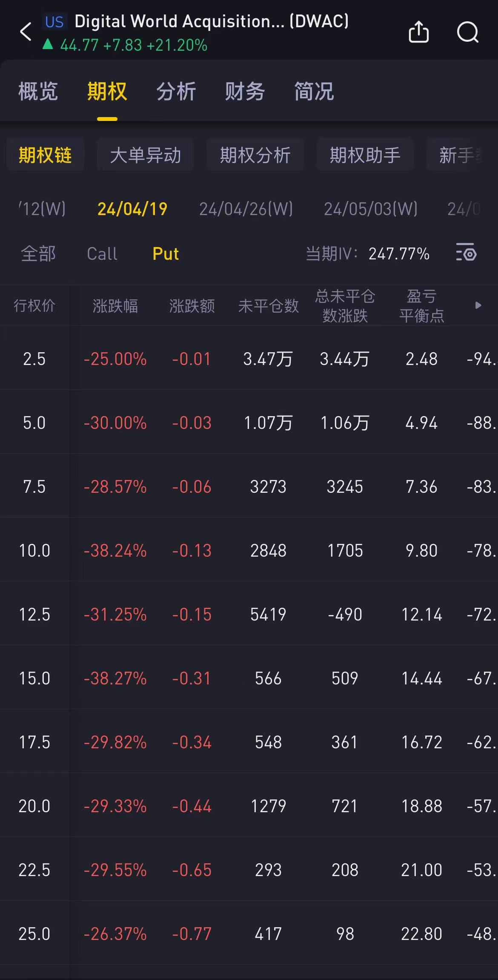Select the 24/04/19 expiry date
Image resolution: width=498 pixels, height=980 pixels.
[132, 209]
